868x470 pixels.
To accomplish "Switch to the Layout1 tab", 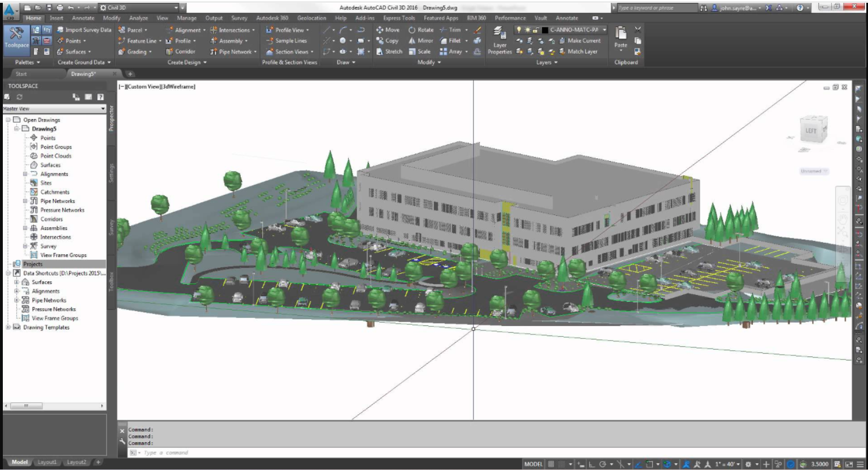I will [x=47, y=462].
